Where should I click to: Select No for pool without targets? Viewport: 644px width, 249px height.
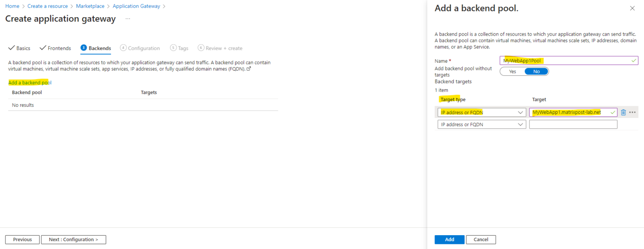tap(536, 72)
